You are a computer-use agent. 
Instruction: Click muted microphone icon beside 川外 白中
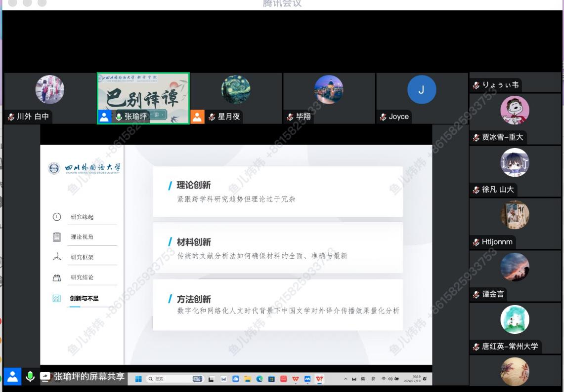[x=11, y=117]
